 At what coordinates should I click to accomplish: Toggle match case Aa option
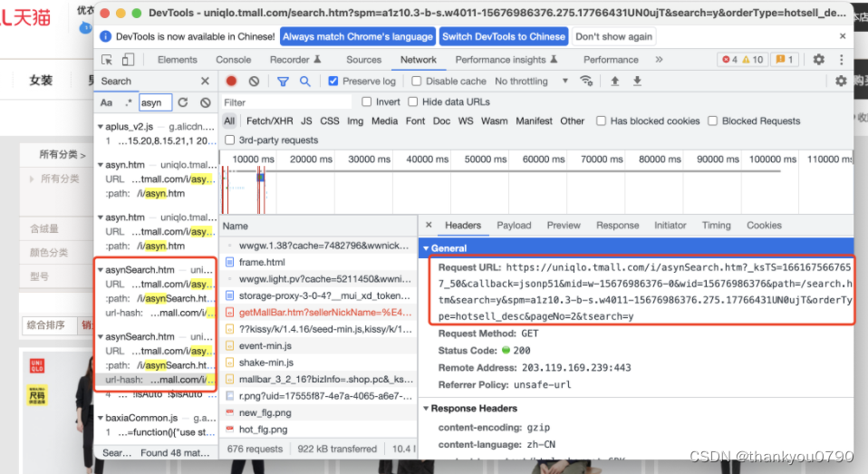(106, 102)
